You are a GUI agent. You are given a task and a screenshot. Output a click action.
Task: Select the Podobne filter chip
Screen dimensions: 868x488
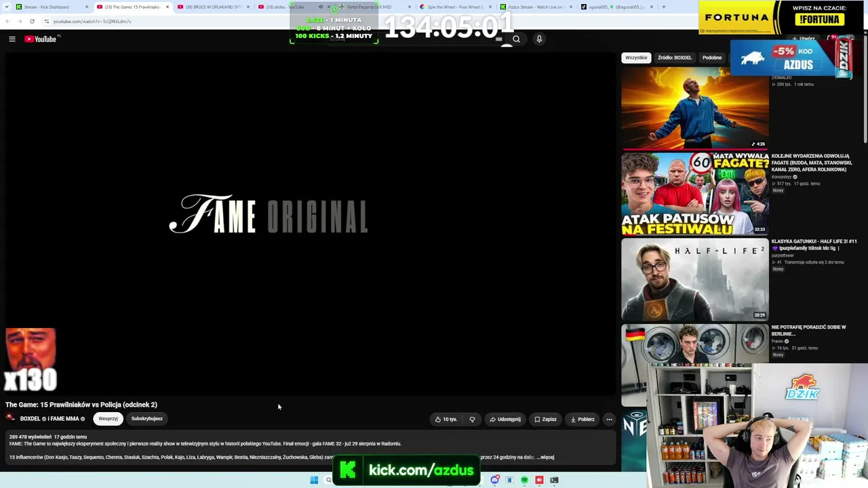pyautogui.click(x=712, y=58)
